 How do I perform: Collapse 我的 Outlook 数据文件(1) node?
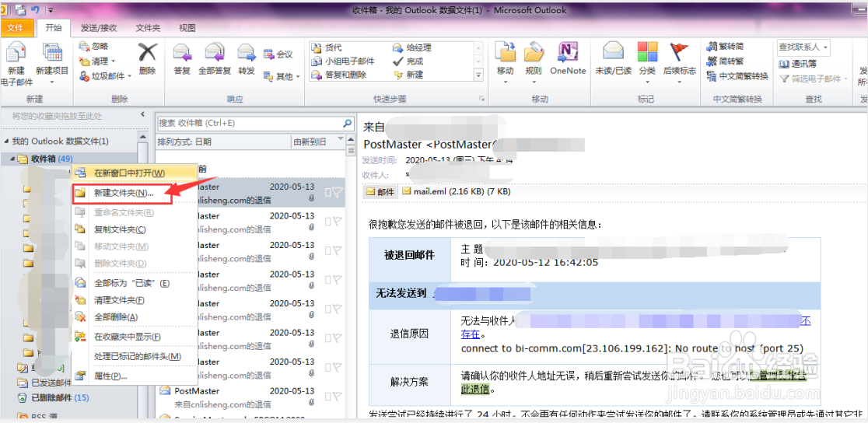(7, 142)
